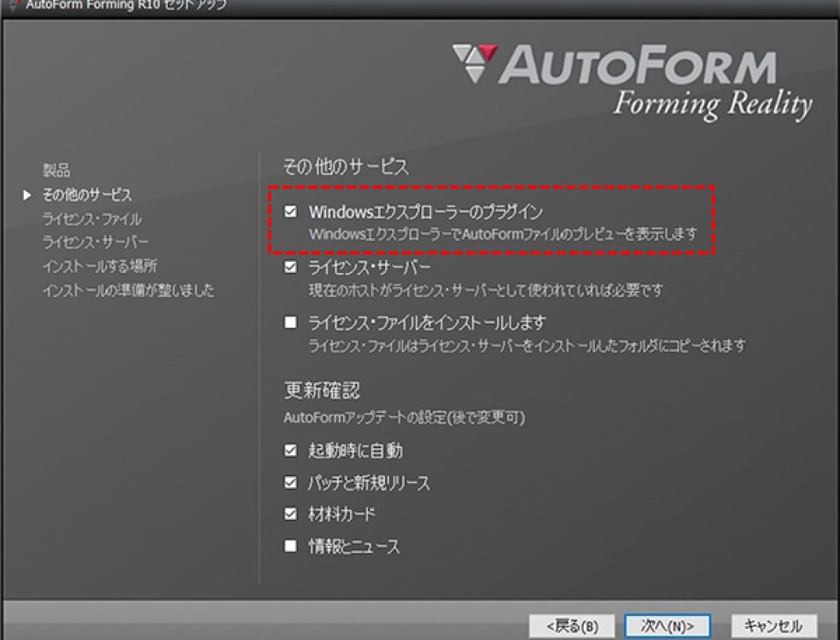This screenshot has height=640, width=840.
Task: Cancel setup with キャンセル button
Action: [773, 625]
